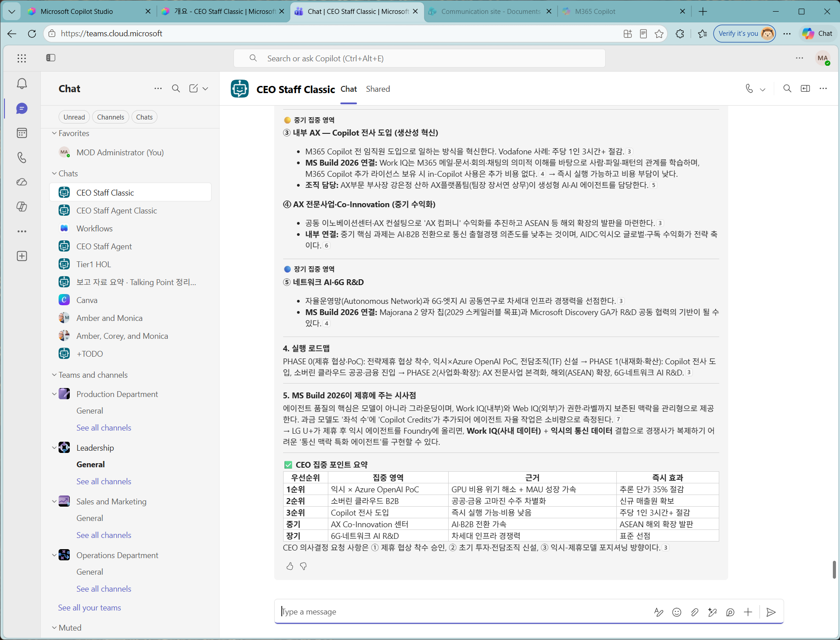This screenshot has height=640, width=840.
Task: Click the loop component icon in the compose box
Action: coord(730,612)
